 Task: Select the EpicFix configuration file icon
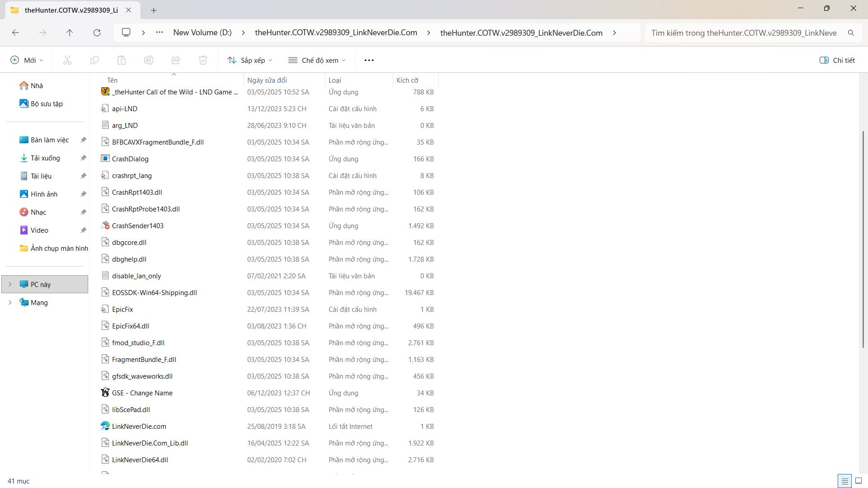(105, 309)
